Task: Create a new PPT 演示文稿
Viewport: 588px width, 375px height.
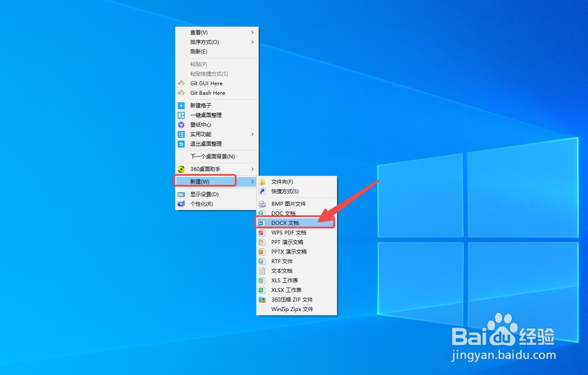Action: click(x=297, y=242)
